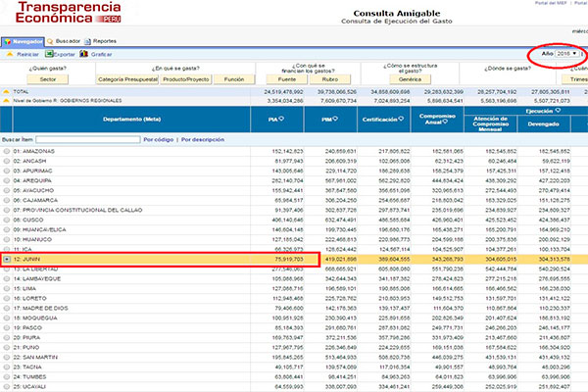The height and width of the screenshot is (392, 588).
Task: Click the 14: LAMBAYEQUE row label
Action: click(37, 278)
